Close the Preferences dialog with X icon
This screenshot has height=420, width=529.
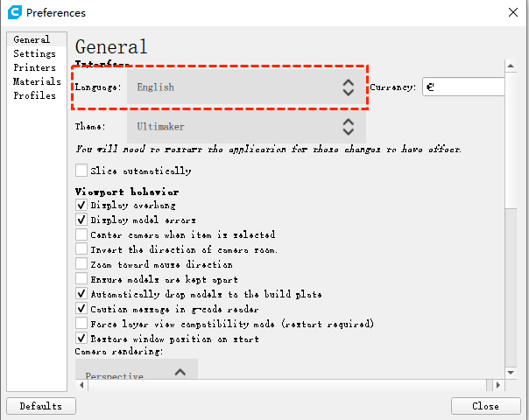pyautogui.click(x=513, y=12)
